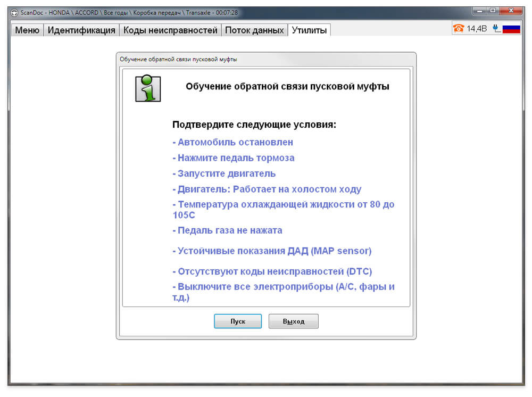
Task: Minimize the ScanDoc window
Action: click(x=480, y=11)
